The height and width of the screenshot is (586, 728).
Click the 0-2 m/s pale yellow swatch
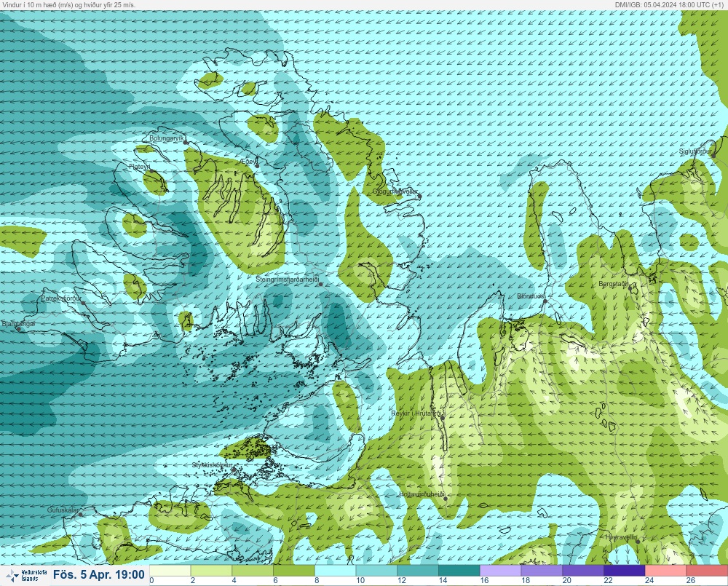(170, 570)
